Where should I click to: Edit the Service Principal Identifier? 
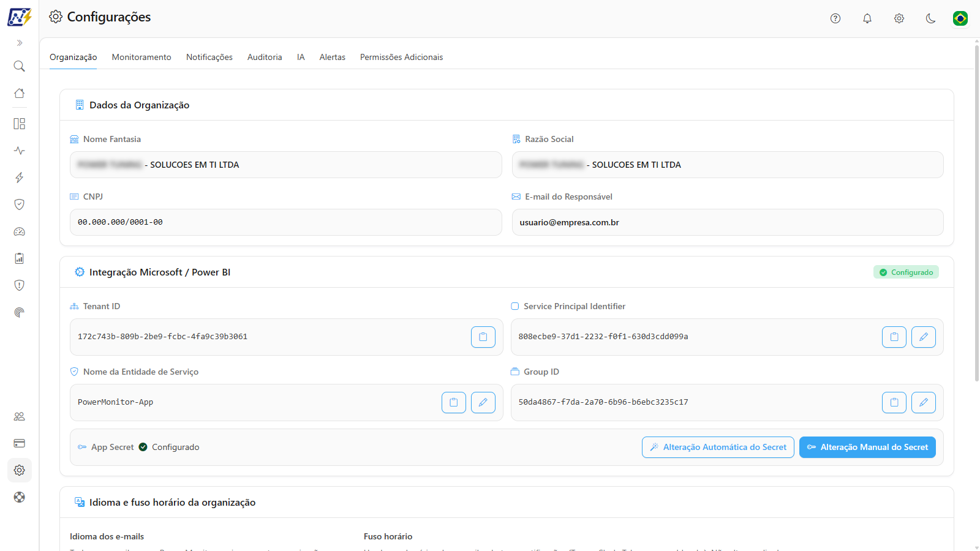coord(924,337)
